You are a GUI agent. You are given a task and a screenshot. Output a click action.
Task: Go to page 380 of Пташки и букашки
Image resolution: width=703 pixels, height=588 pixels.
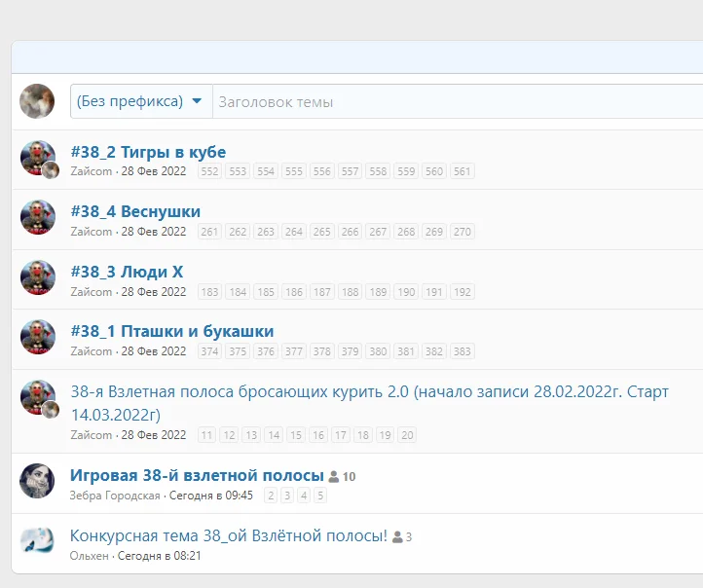point(378,351)
